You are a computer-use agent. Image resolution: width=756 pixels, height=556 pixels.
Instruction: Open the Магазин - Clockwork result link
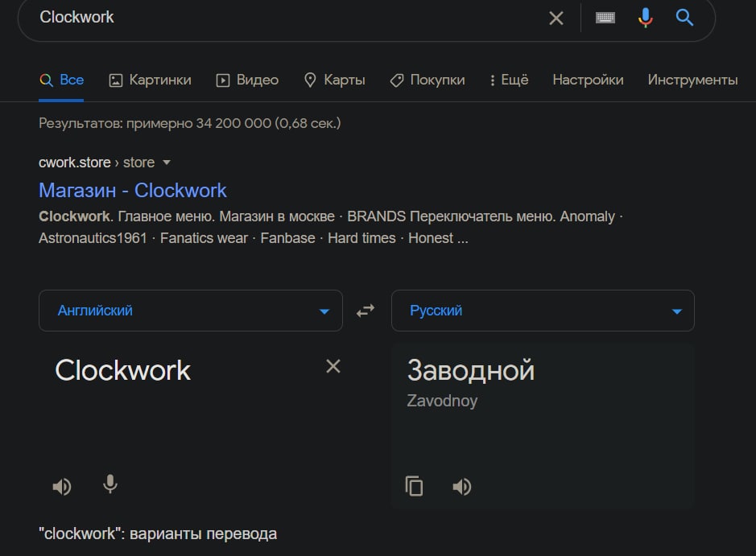click(133, 191)
